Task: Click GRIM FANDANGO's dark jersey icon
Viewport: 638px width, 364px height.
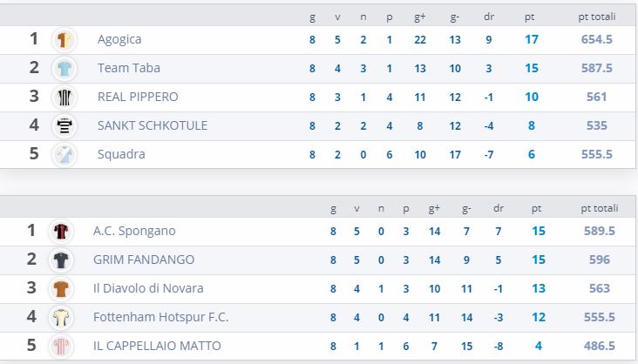Action: point(61,260)
